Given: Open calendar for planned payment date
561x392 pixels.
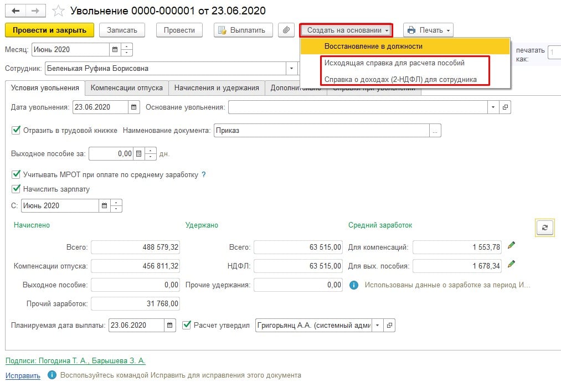Looking at the screenshot, I should tap(171, 325).
